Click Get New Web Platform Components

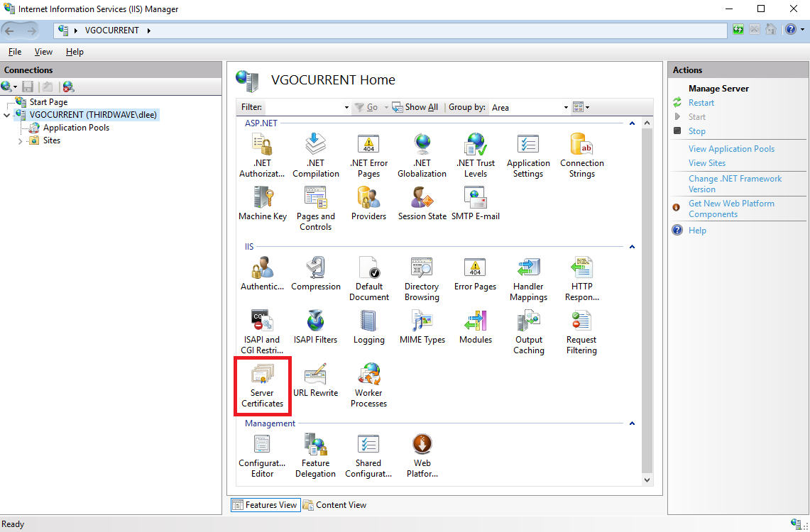click(731, 209)
